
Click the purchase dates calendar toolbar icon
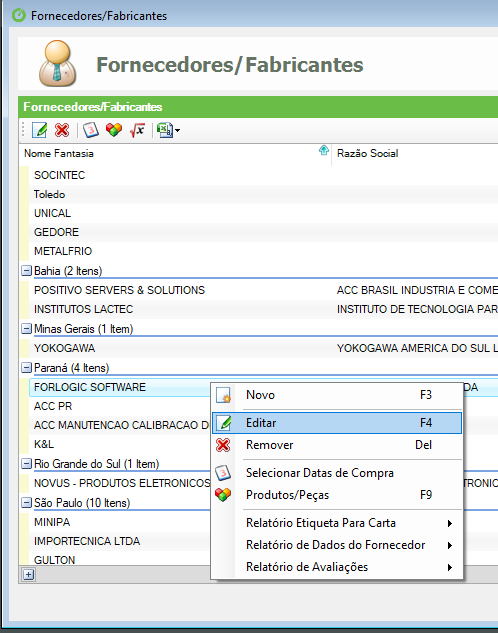(91, 130)
